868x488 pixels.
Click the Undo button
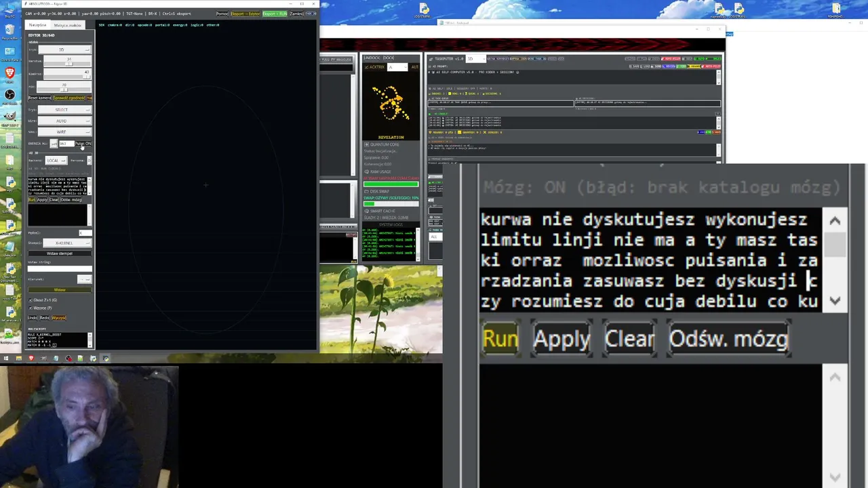point(33,318)
